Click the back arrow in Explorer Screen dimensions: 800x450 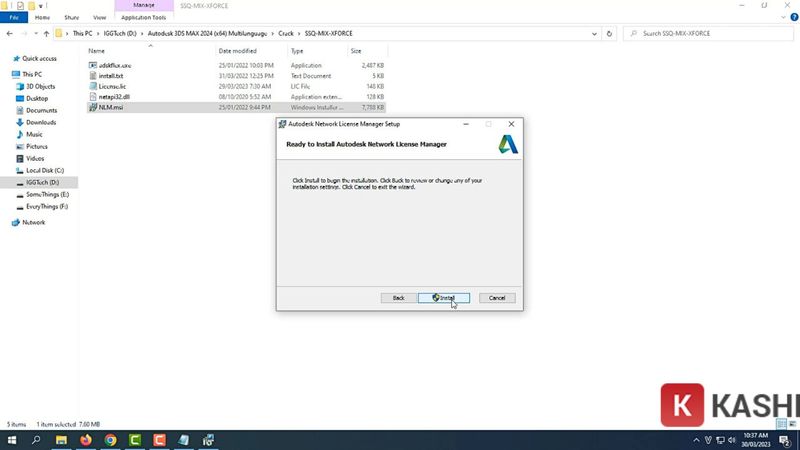click(x=9, y=34)
